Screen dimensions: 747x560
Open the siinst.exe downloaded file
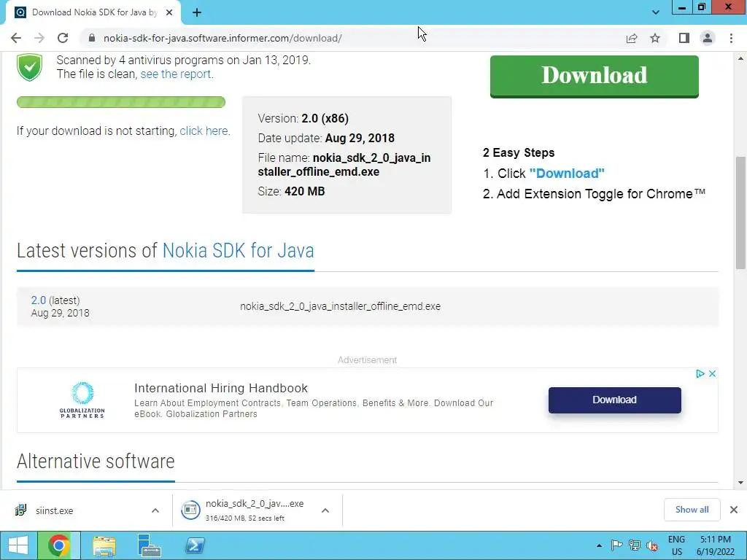click(54, 510)
